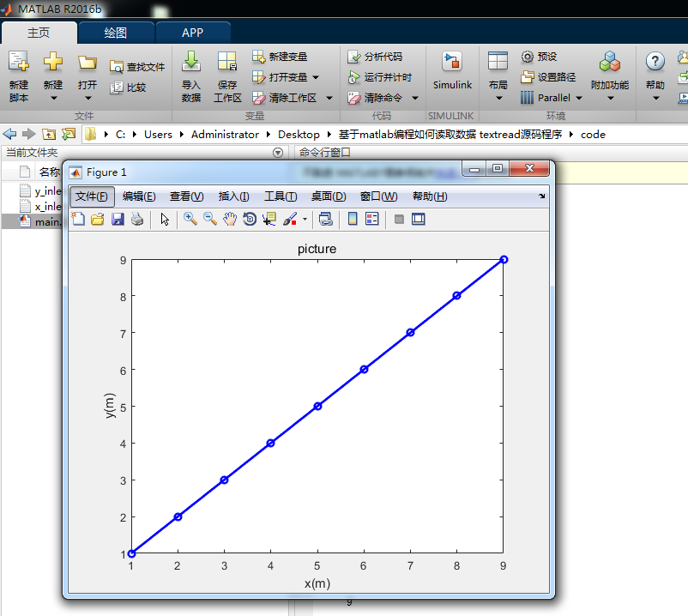Show Plot Tools and dock figure
Screen dimensions: 688x616
click(419, 219)
